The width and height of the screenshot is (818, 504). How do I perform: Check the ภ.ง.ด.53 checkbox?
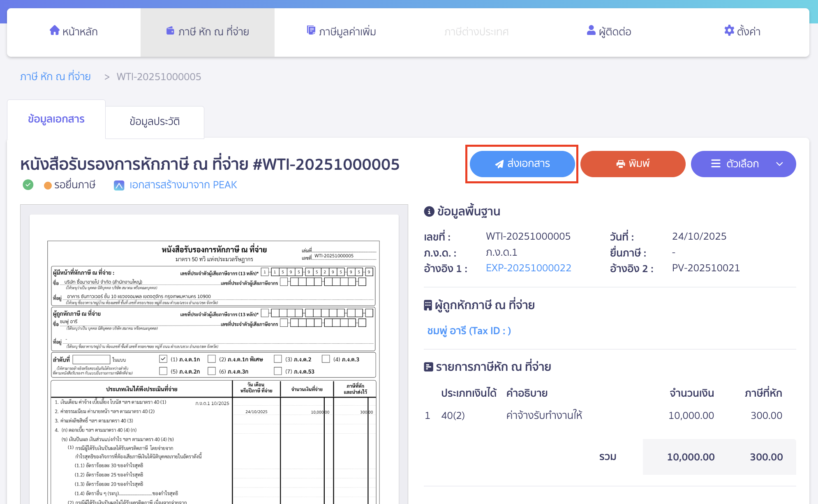tap(277, 371)
